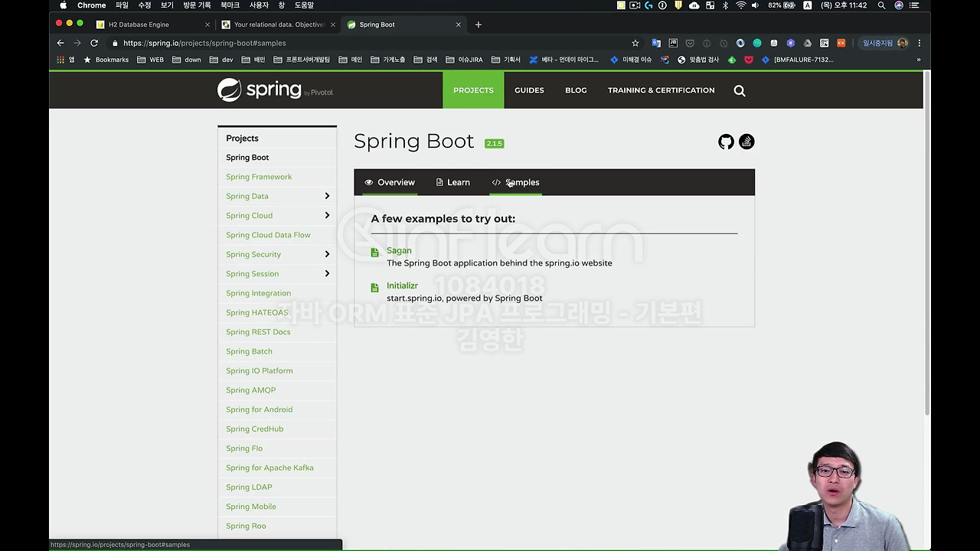Screen dimensions: 980x551
Task: Open the Google Drive extension icon
Action: (807, 43)
